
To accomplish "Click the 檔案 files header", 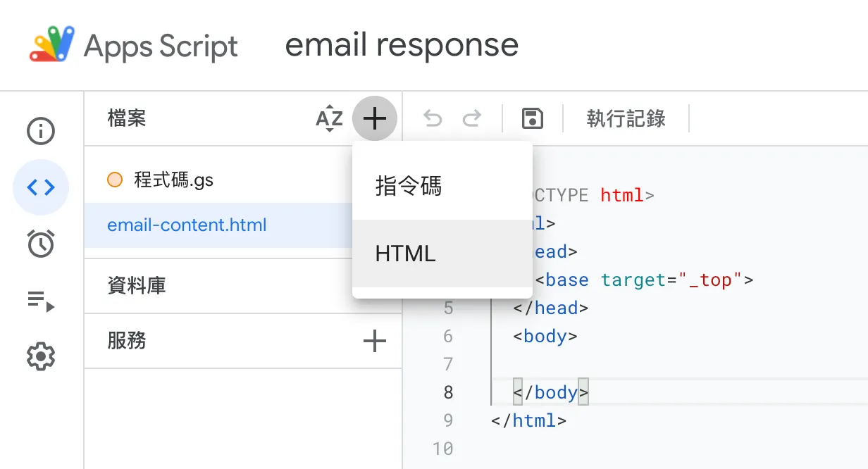I will [127, 118].
